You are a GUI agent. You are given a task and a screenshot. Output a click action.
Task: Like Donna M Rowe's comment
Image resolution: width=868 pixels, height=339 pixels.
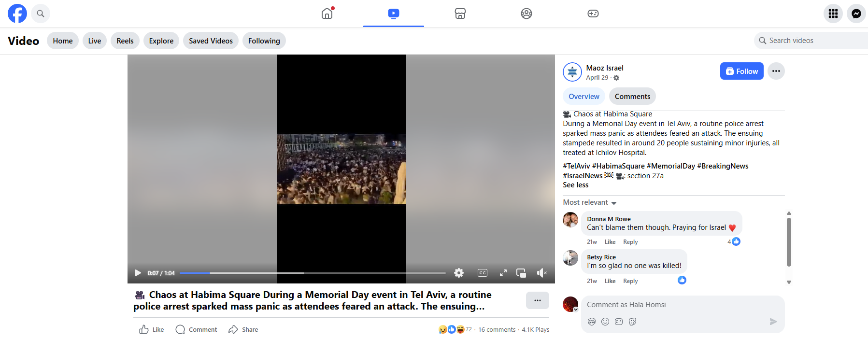point(610,242)
